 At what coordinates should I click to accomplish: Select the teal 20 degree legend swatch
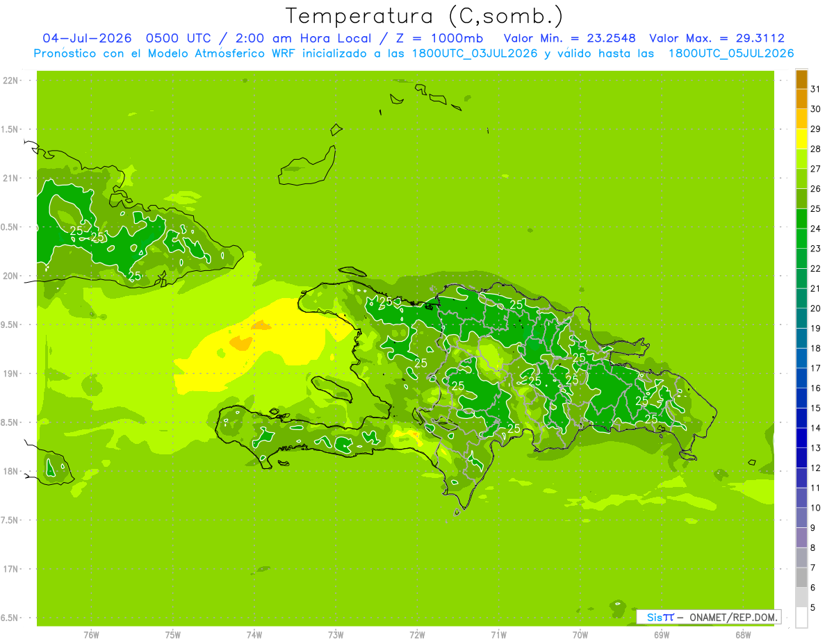[x=801, y=299]
